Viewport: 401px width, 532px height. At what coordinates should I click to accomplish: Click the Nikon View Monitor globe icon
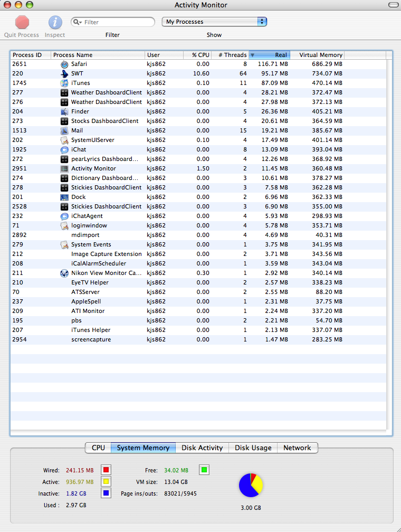[64, 273]
